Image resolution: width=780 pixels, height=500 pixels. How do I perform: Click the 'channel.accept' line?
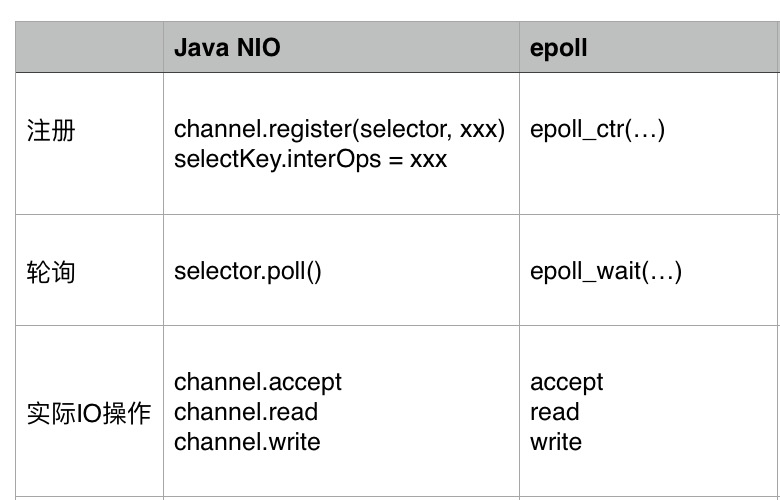pyautogui.click(x=258, y=382)
